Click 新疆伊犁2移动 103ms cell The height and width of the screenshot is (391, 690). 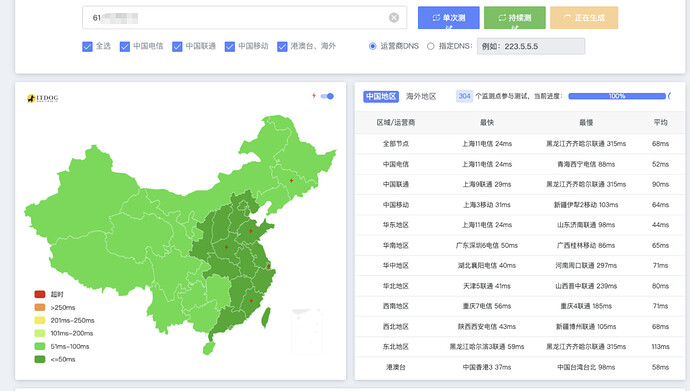(586, 205)
